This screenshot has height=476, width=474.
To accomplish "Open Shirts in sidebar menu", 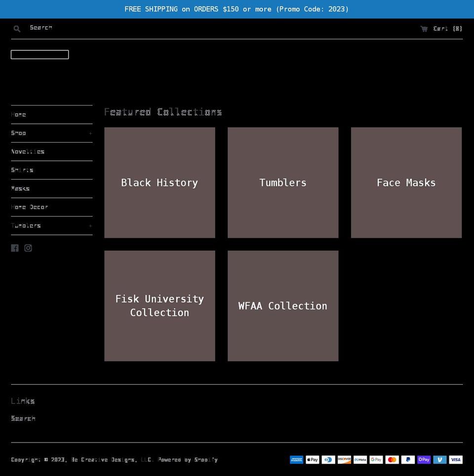I will coord(22,170).
